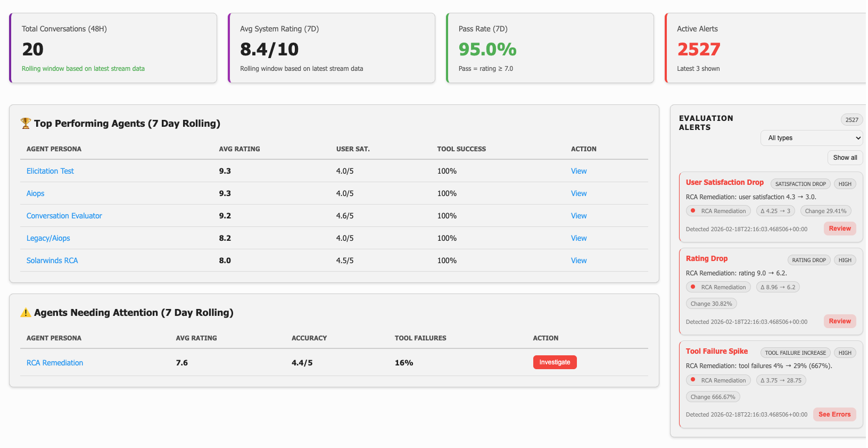Open the Solarwinds RCA agent link
The image size is (868, 448).
(52, 260)
